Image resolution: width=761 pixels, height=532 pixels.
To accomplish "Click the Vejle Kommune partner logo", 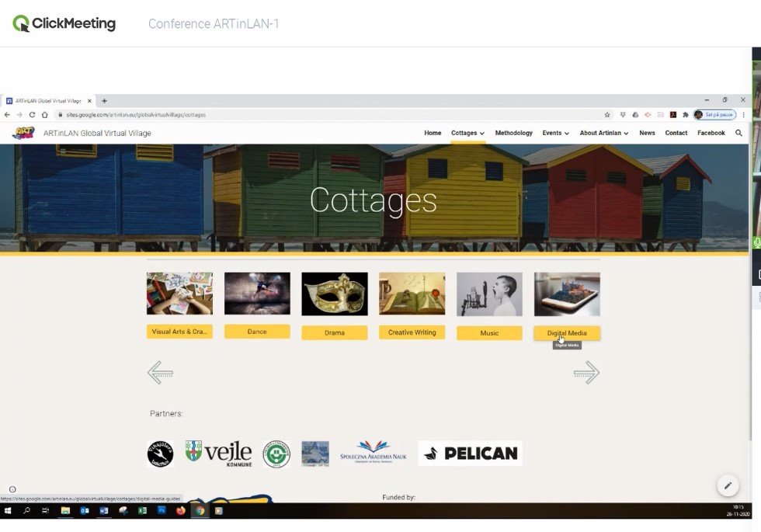I will pos(219,454).
